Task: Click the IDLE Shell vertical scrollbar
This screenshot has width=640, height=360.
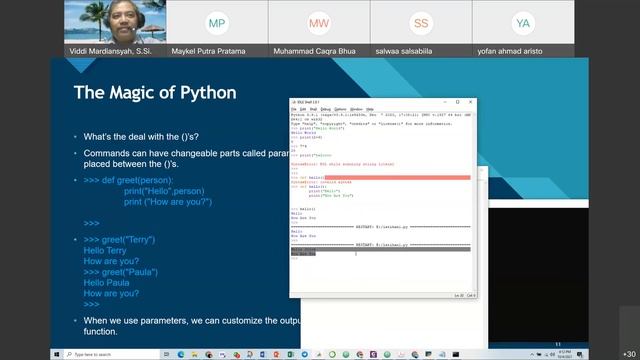Action: point(474,202)
